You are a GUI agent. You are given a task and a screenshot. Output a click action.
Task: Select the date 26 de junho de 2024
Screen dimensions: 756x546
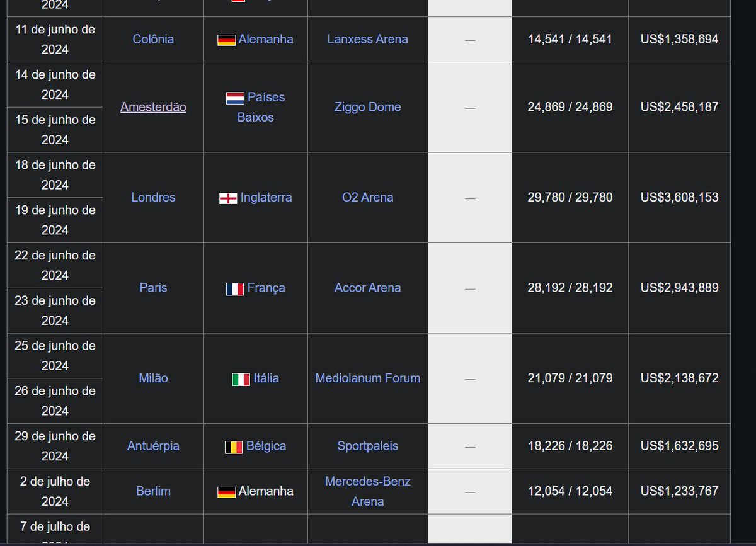click(x=55, y=401)
